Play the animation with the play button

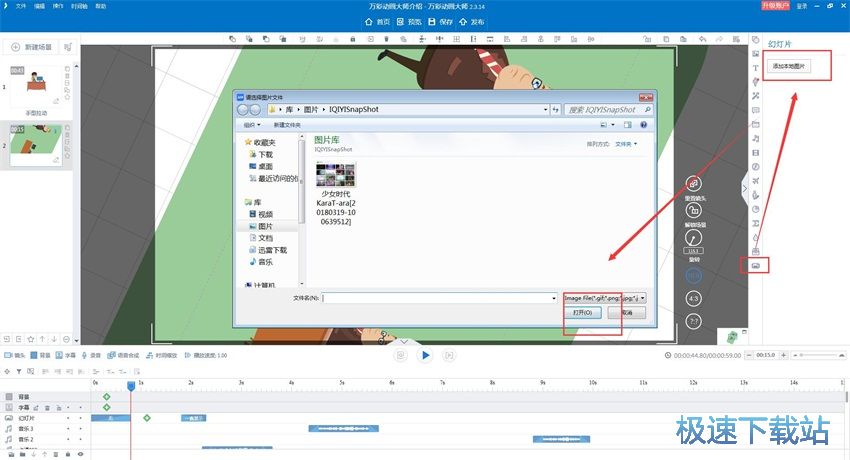425,355
